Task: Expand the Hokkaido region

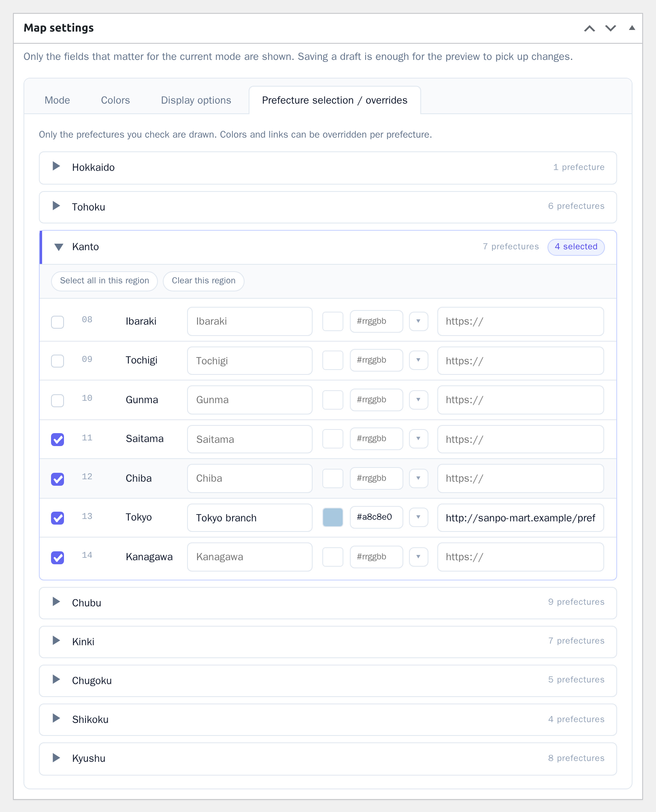Action: point(328,168)
